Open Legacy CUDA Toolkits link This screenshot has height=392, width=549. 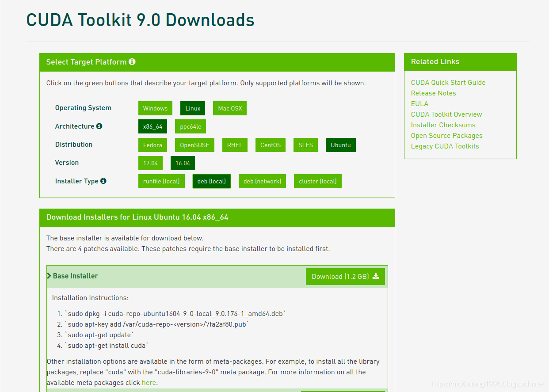coord(445,146)
